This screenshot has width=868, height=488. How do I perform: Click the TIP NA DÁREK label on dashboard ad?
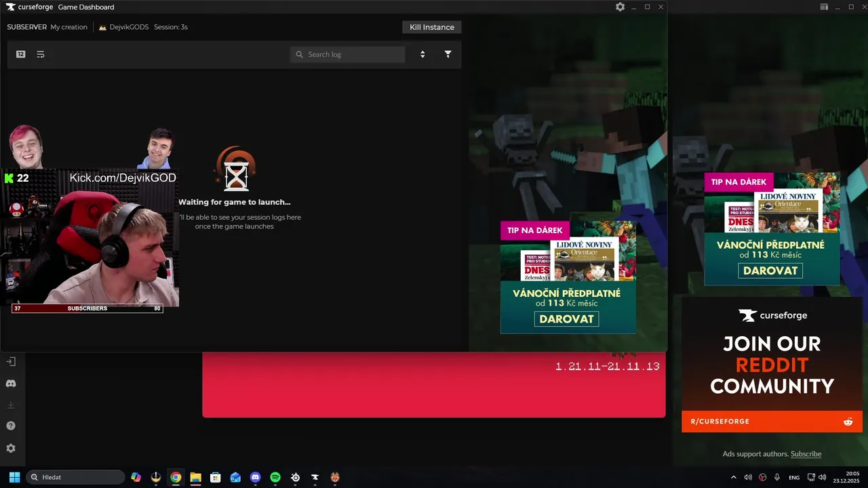pos(534,230)
